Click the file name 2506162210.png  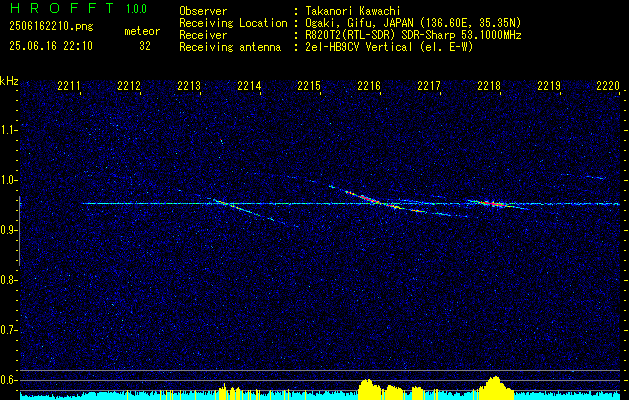(x=51, y=27)
